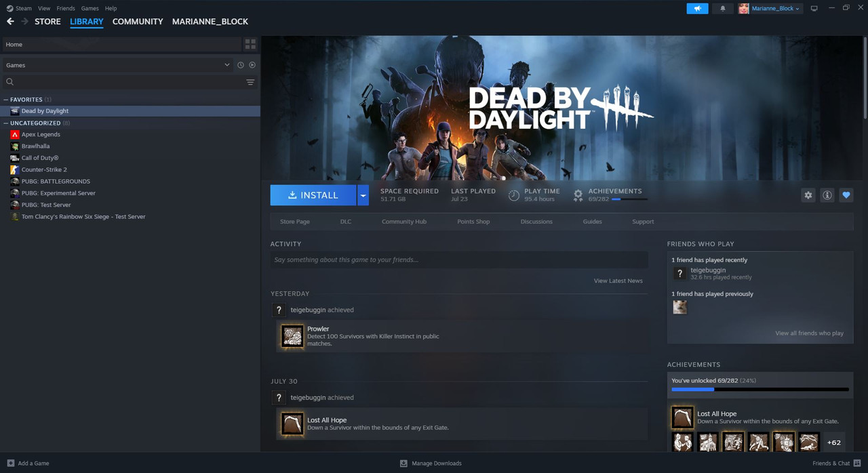The width and height of the screenshot is (868, 473).
Task: Click View Latest News
Action: [618, 281]
